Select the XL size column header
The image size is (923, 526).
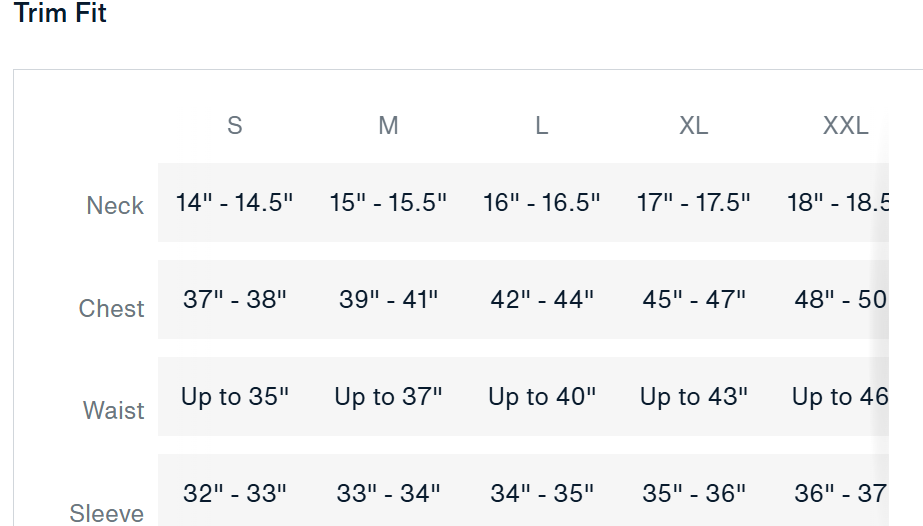pos(693,125)
